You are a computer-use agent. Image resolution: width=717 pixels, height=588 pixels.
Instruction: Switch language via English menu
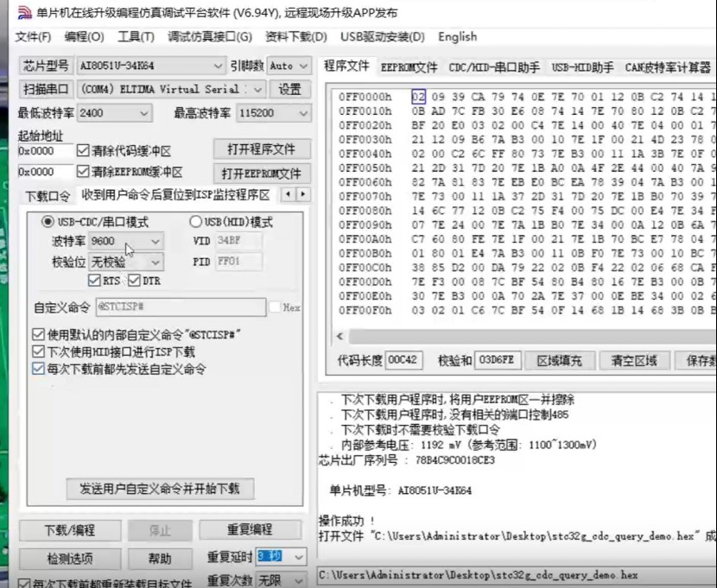point(457,36)
